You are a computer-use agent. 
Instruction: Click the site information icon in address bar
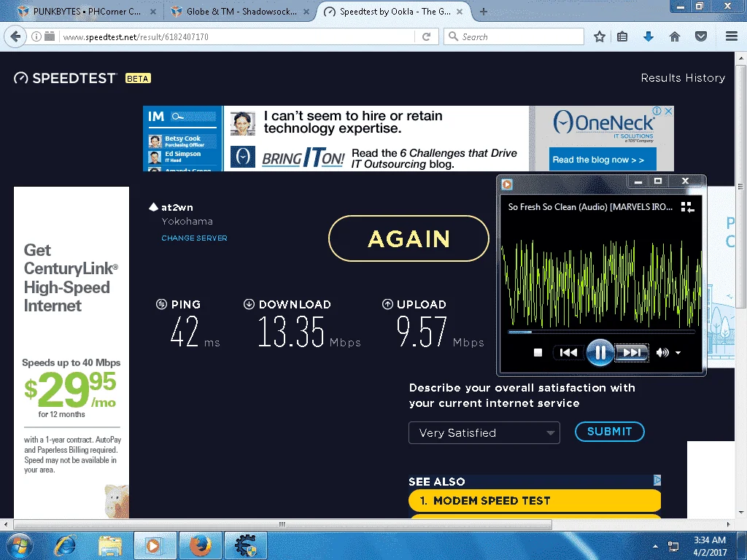coord(36,36)
